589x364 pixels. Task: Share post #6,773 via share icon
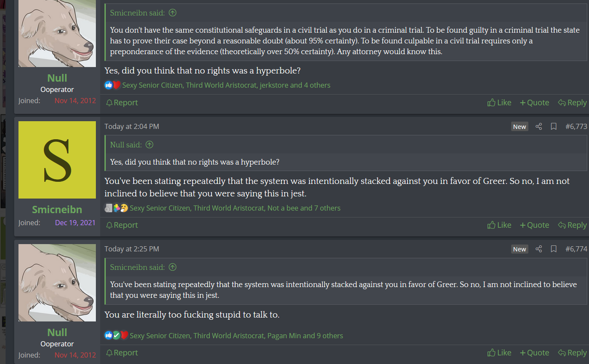(x=539, y=126)
